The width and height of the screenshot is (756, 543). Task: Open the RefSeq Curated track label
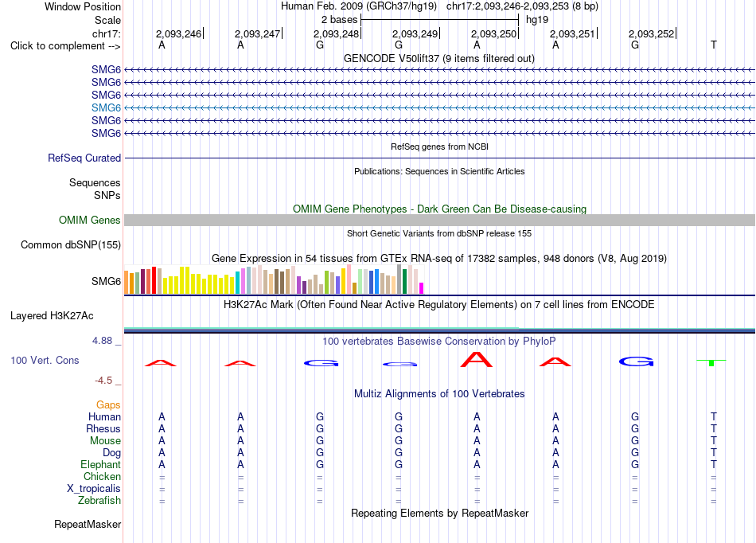84,158
